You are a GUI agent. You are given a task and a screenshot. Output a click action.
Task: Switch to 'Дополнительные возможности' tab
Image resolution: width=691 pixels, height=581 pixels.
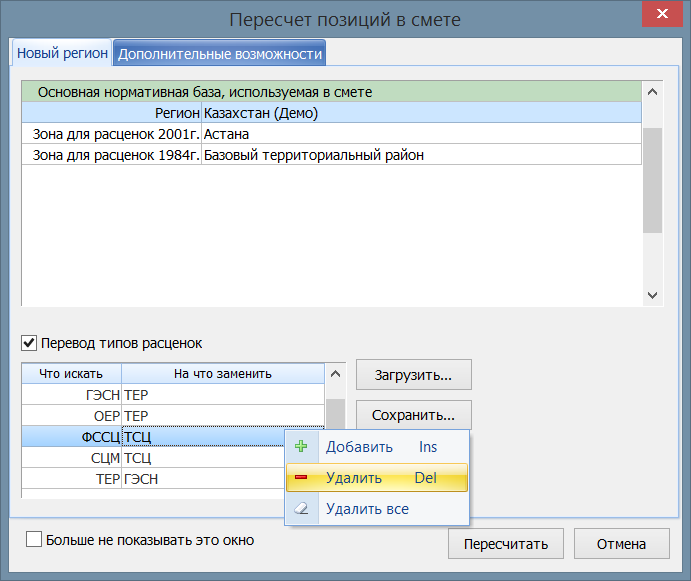(219, 53)
